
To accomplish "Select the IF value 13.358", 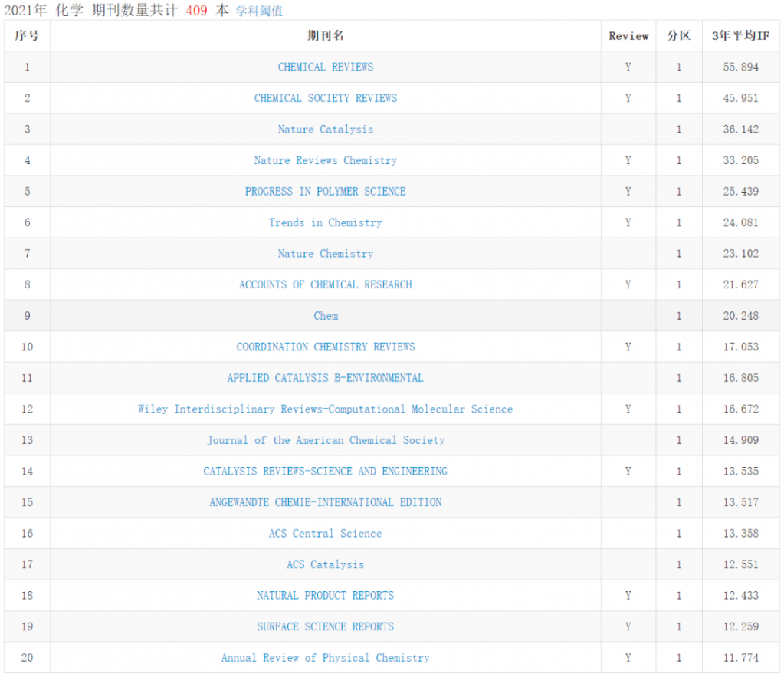I will 740,534.
